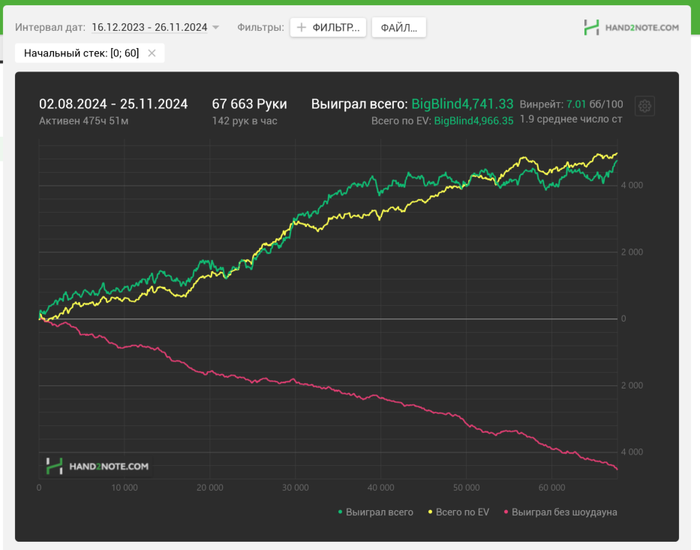Toggle the Выиграл всего legend series

[375, 512]
